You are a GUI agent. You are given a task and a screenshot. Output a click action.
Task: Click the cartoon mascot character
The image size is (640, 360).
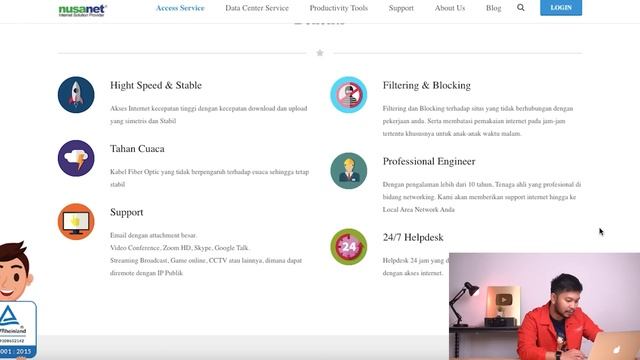coord(16,271)
